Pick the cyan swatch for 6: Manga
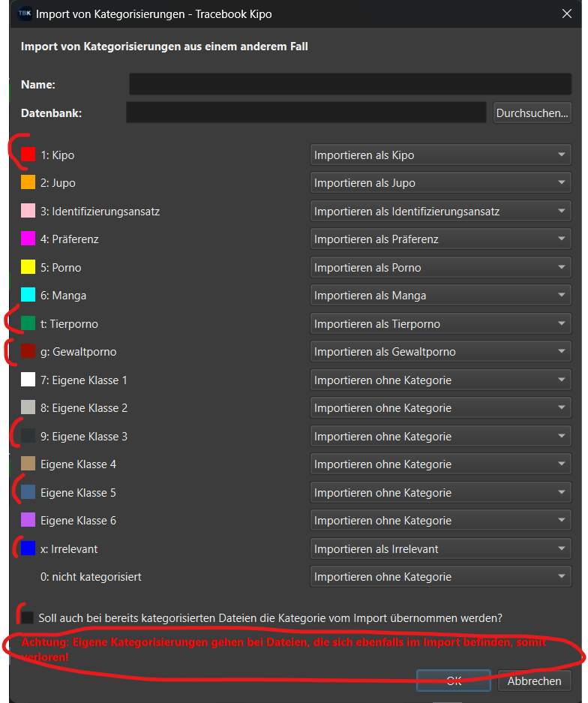The width and height of the screenshot is (588, 703). [28, 295]
